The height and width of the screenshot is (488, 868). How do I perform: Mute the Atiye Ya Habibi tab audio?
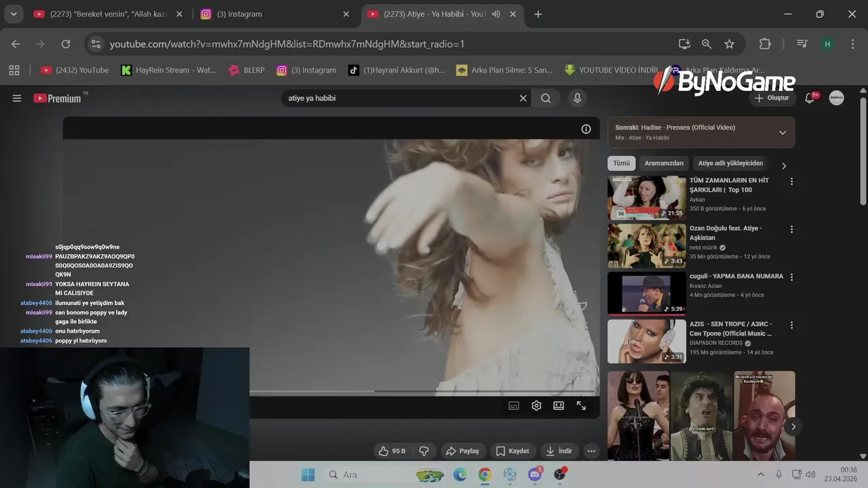(x=496, y=14)
